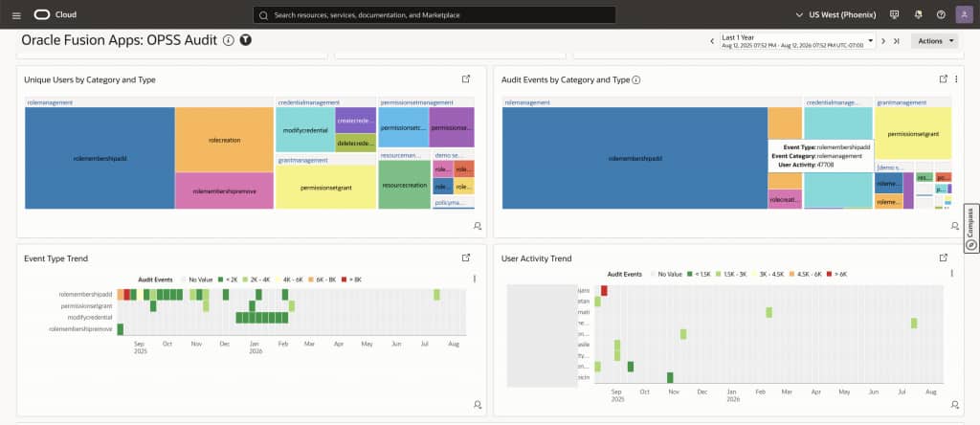Toggle the '< 1.5K' legend entry in User Activity Trend
980x425 pixels.
700,274
